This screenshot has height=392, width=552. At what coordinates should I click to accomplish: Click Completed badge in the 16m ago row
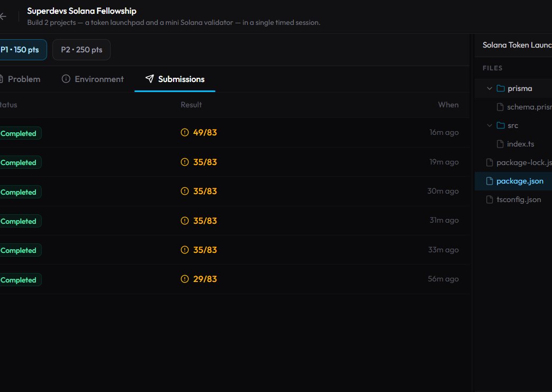click(21, 133)
